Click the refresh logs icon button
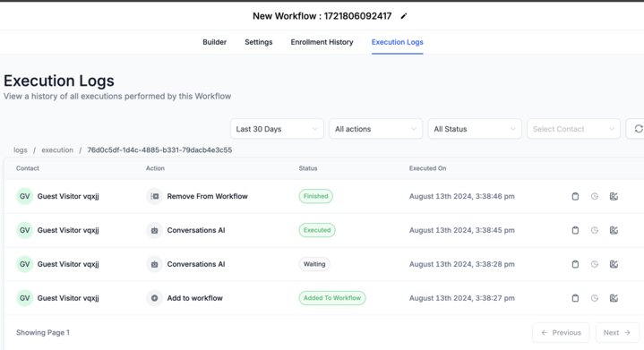This screenshot has height=350, width=644. pos(637,129)
